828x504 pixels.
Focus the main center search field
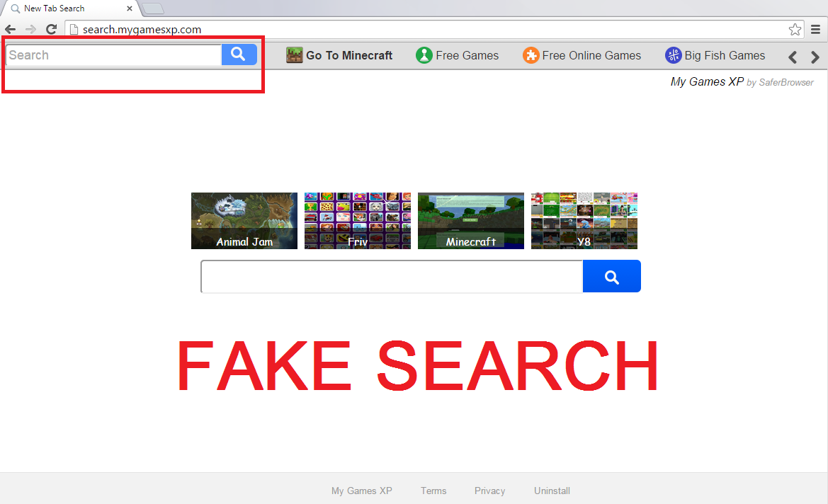(391, 277)
